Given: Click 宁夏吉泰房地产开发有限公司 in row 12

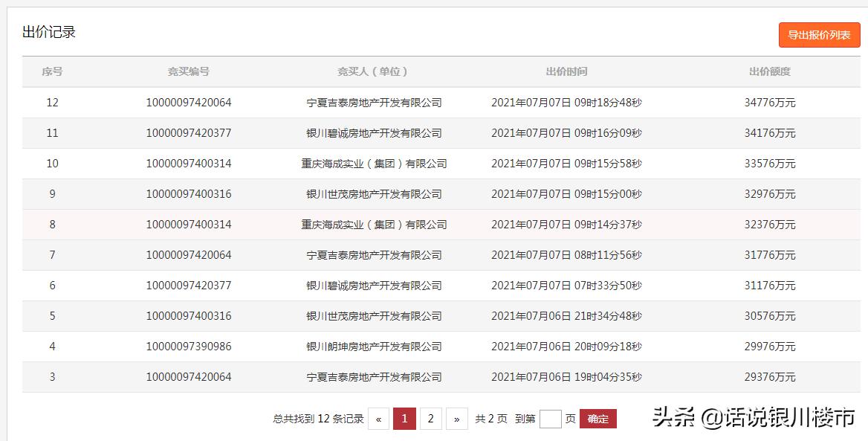Looking at the screenshot, I should 375,103.
